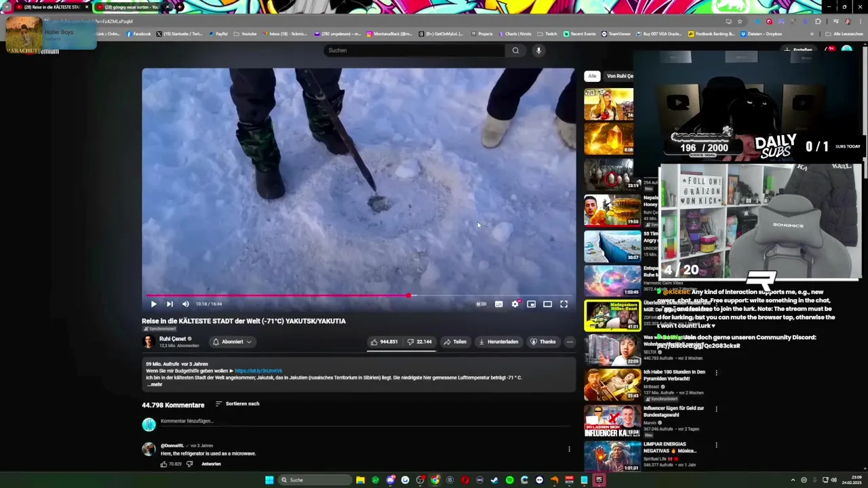
Task: Open Windows Start menu
Action: pyautogui.click(x=269, y=480)
